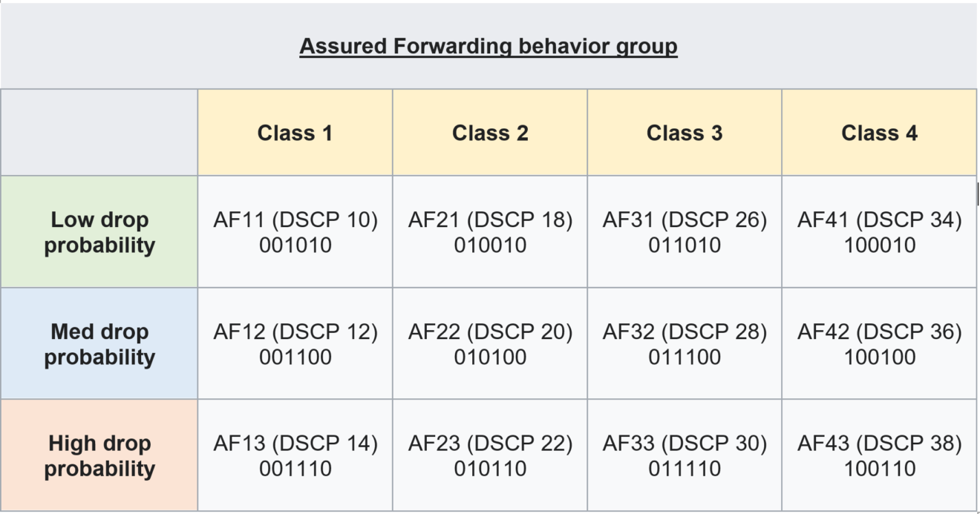Select the AF23 (DSCP 22) cell
Screen dimensions: 980x514
coord(490,455)
